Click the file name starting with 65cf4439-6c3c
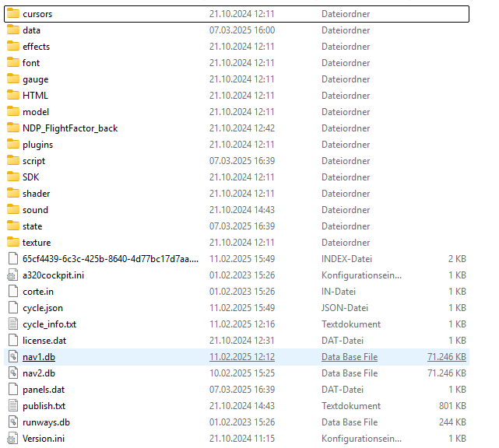The image size is (499, 448). click(111, 259)
